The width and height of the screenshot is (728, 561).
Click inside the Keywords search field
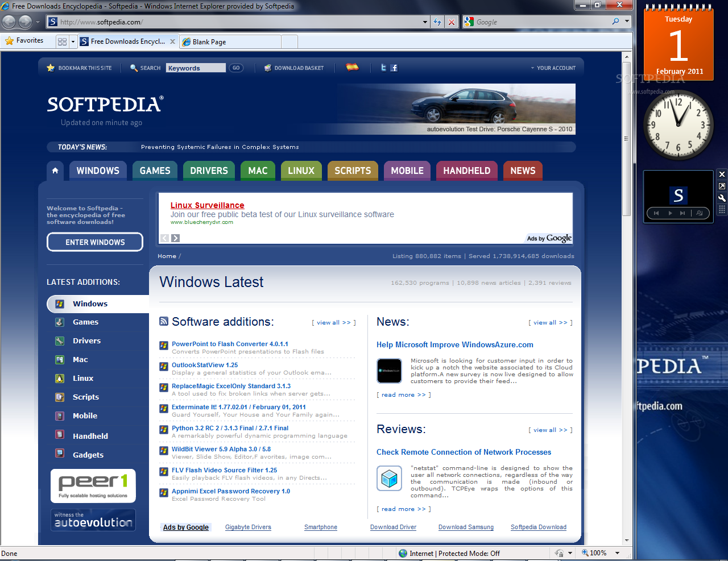(x=196, y=68)
